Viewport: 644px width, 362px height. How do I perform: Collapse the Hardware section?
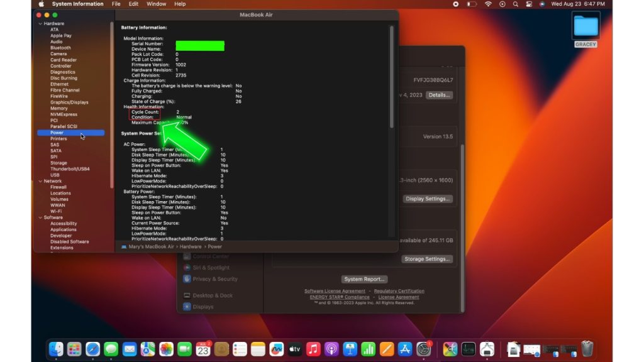point(40,24)
